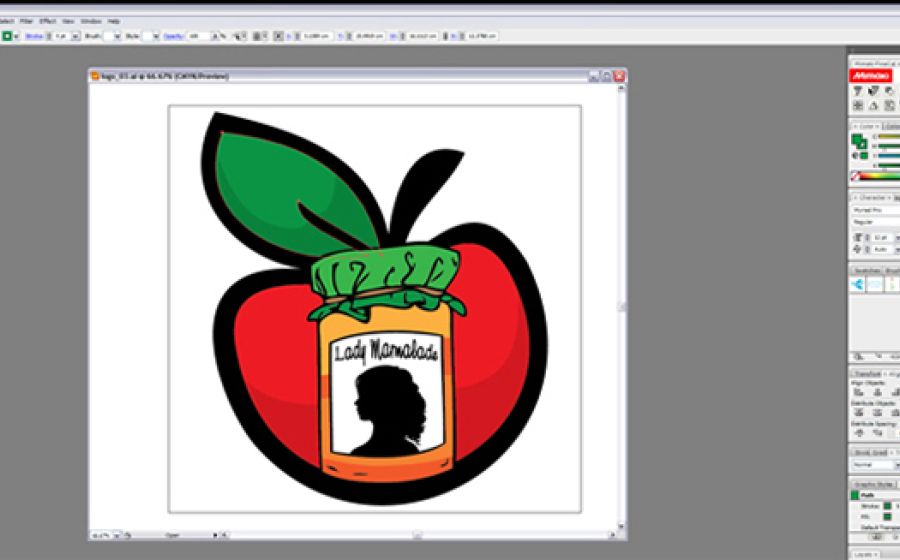The width and height of the screenshot is (900, 560).
Task: Click the second Align Objects icon
Action: click(877, 392)
